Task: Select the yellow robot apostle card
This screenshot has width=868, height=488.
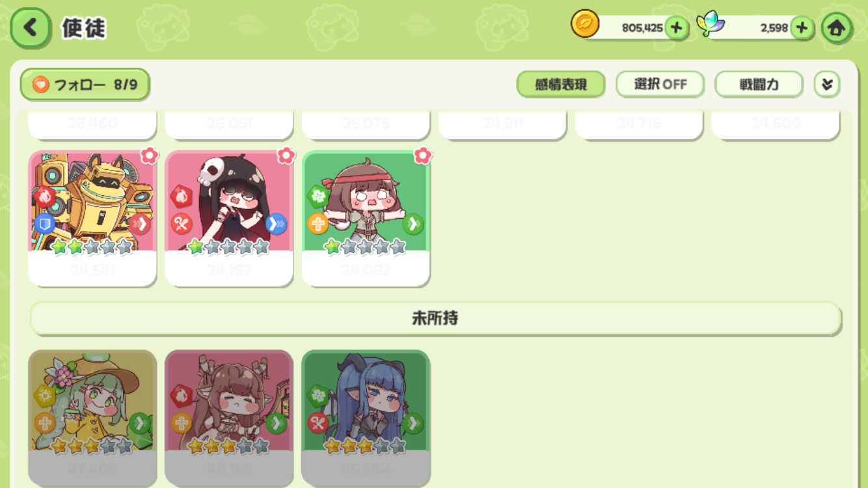Action: (92, 219)
